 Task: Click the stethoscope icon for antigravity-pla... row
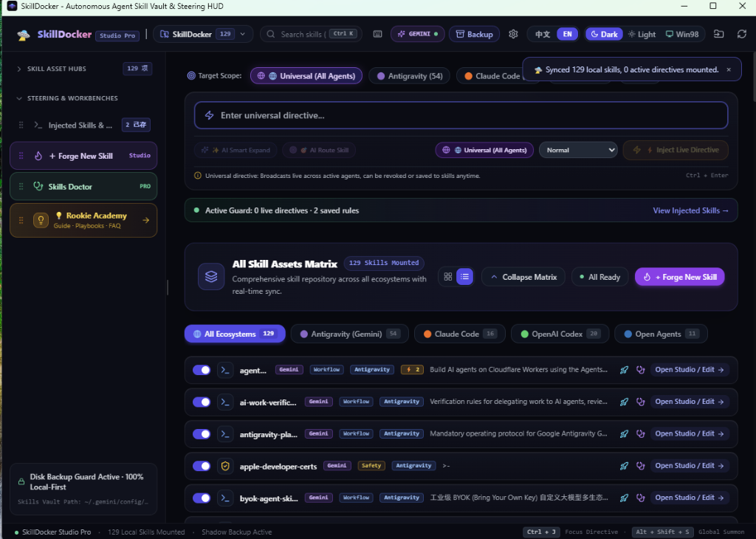point(640,434)
